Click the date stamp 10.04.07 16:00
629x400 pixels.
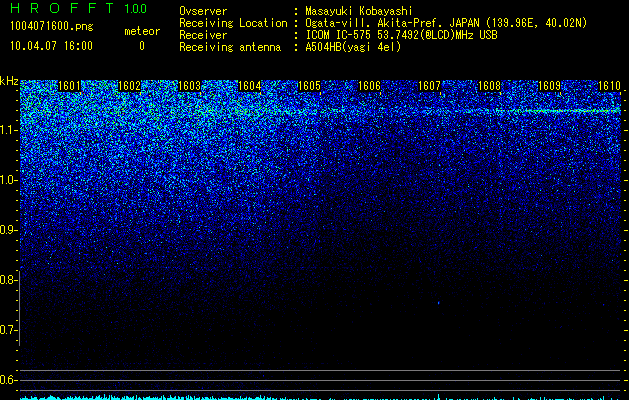(51, 46)
